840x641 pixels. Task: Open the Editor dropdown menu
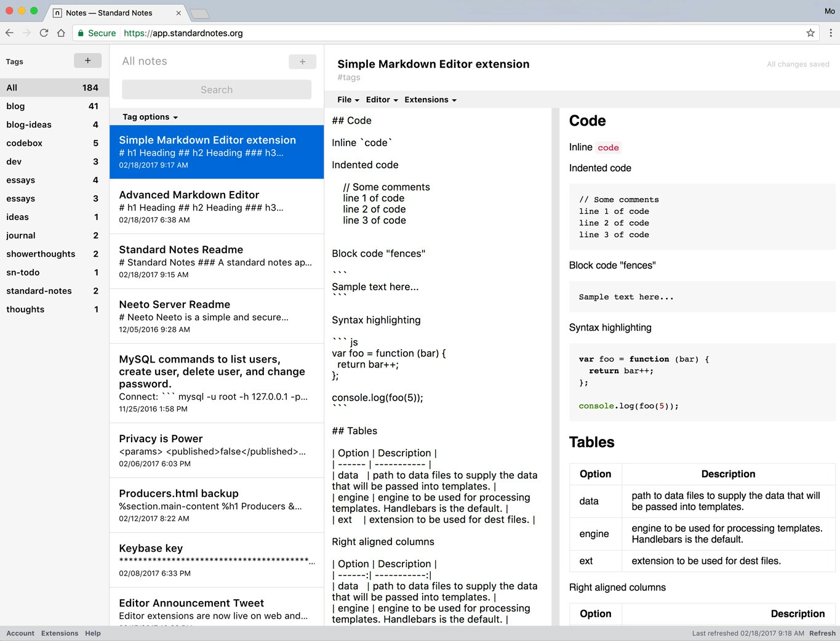(x=381, y=99)
